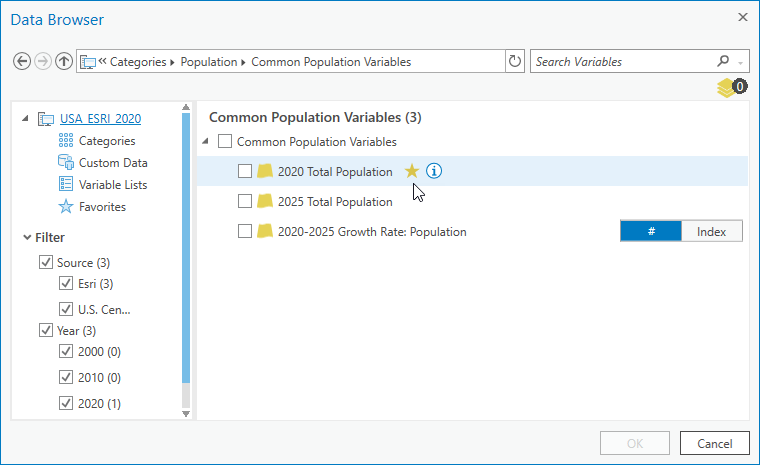Switch to the Index toggle option

712,231
